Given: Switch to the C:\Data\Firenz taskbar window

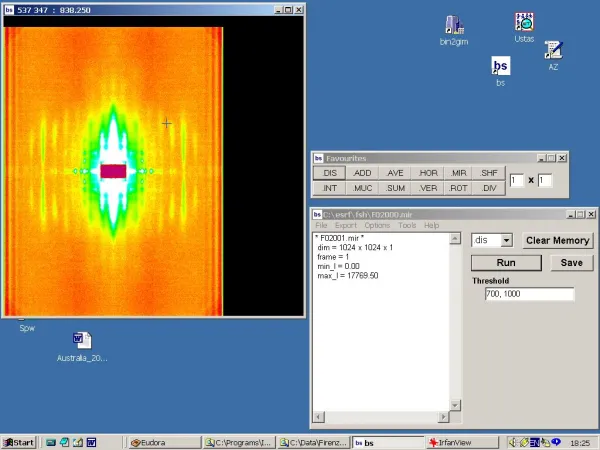Looking at the screenshot, I should (x=313, y=443).
